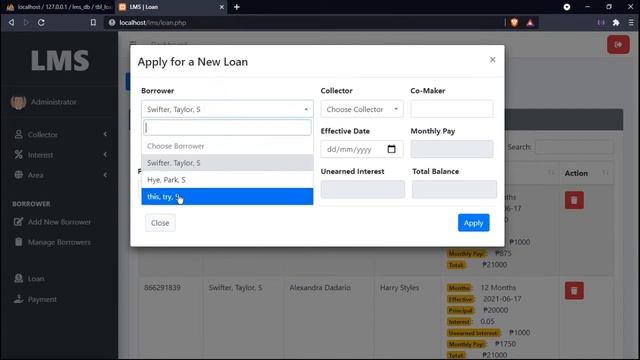The height and width of the screenshot is (360, 640).
Task: Click the Loan sidebar icon
Action: pyautogui.click(x=18, y=278)
